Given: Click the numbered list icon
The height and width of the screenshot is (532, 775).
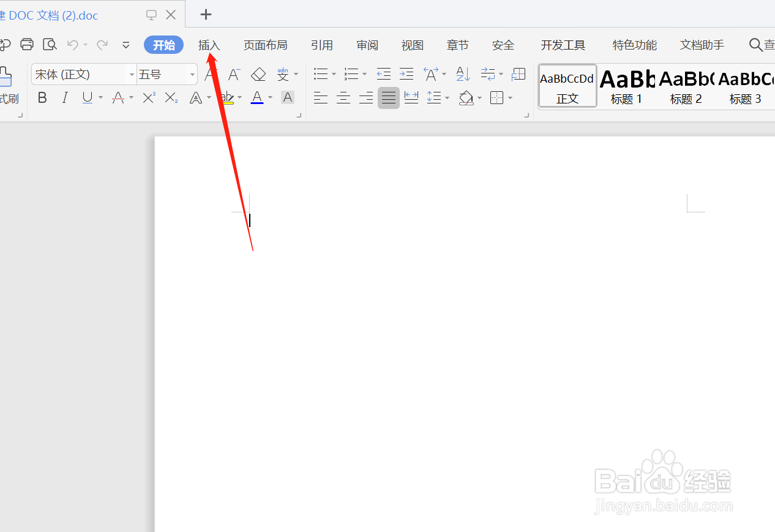Looking at the screenshot, I should pos(351,75).
